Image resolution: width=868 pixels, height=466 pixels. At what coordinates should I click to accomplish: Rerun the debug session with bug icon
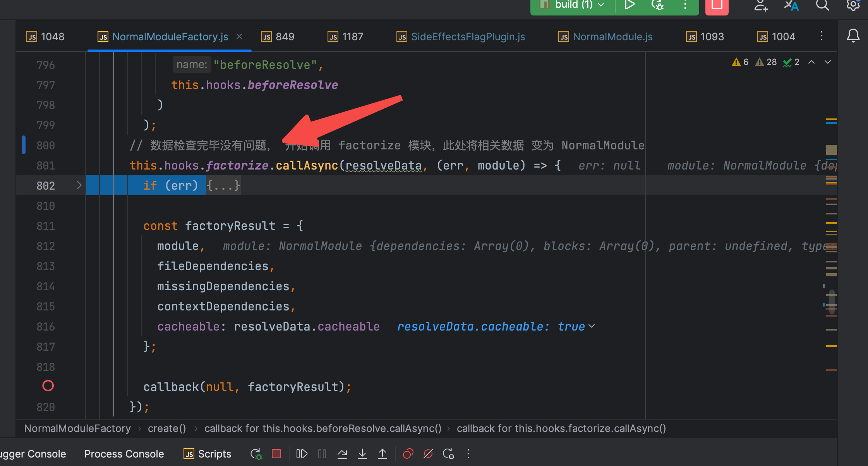click(x=256, y=454)
